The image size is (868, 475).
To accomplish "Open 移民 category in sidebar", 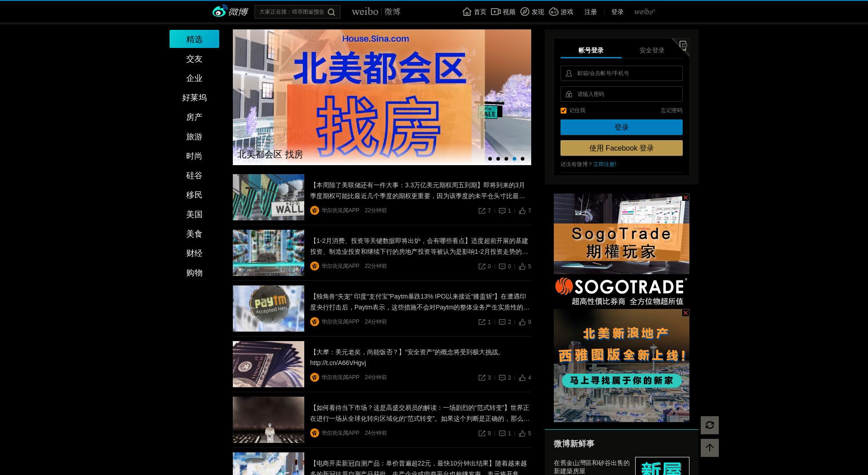I will 194,195.
